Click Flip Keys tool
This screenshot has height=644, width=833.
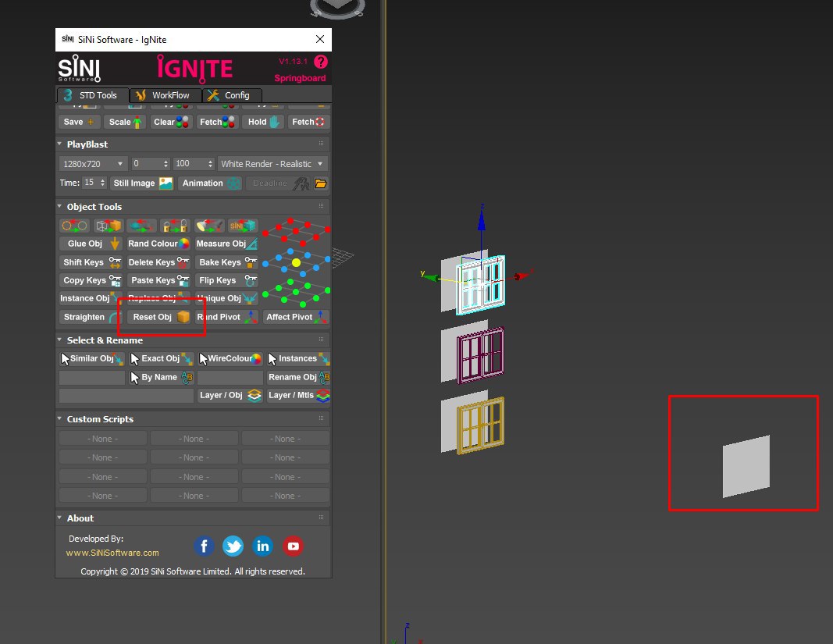pos(226,280)
